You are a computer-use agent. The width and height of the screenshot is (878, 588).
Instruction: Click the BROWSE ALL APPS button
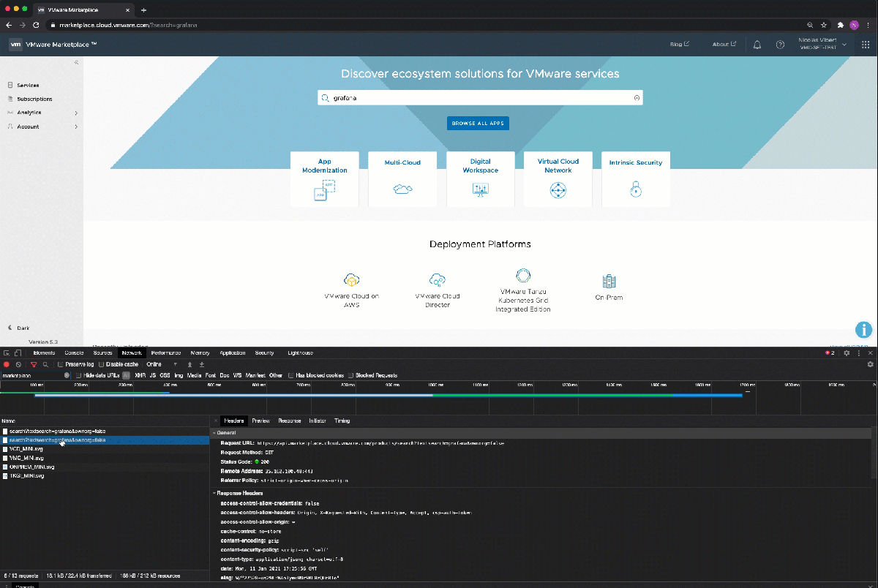click(479, 123)
